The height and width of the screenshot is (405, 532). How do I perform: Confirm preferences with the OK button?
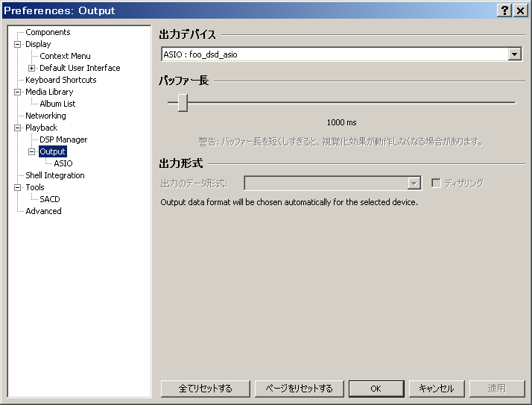(376, 389)
